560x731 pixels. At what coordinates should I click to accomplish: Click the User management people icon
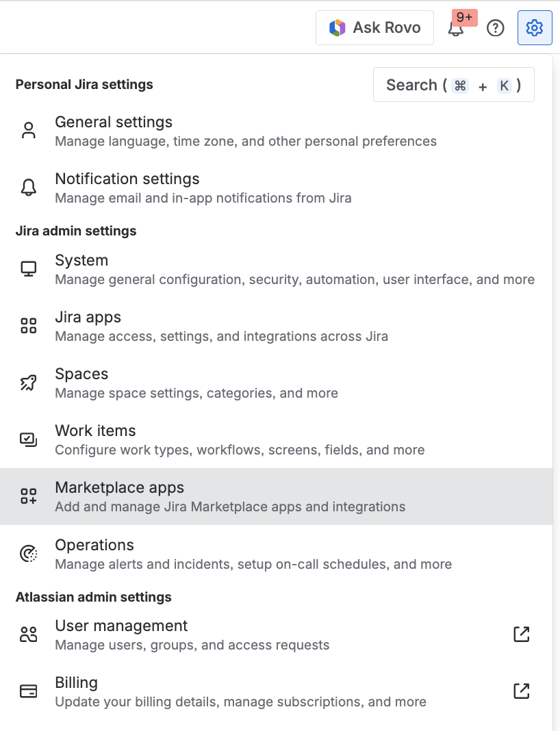coord(28,634)
